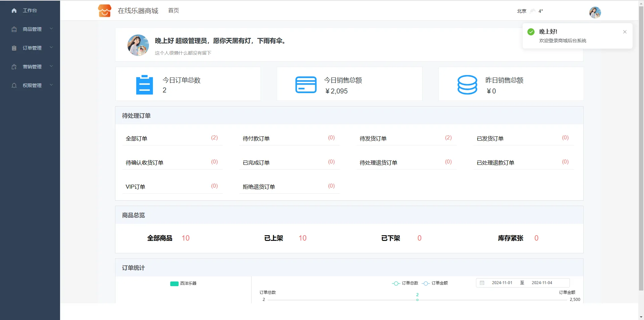Select the 首页 tab in header

point(173,11)
